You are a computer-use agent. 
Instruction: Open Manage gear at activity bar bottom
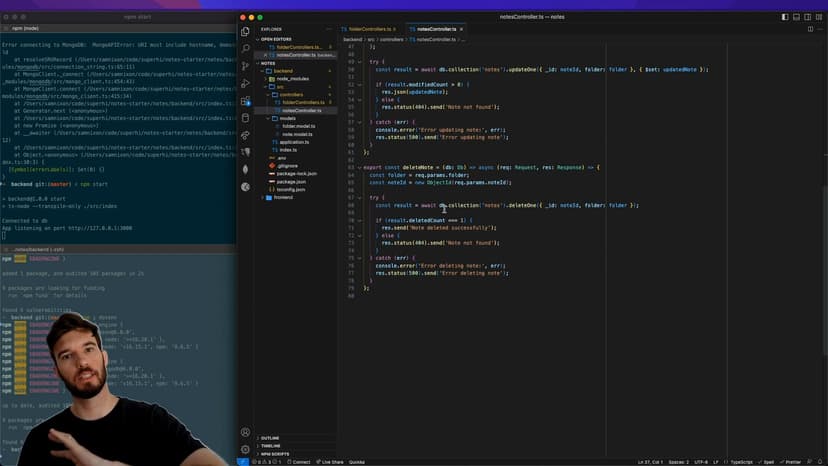[245, 450]
